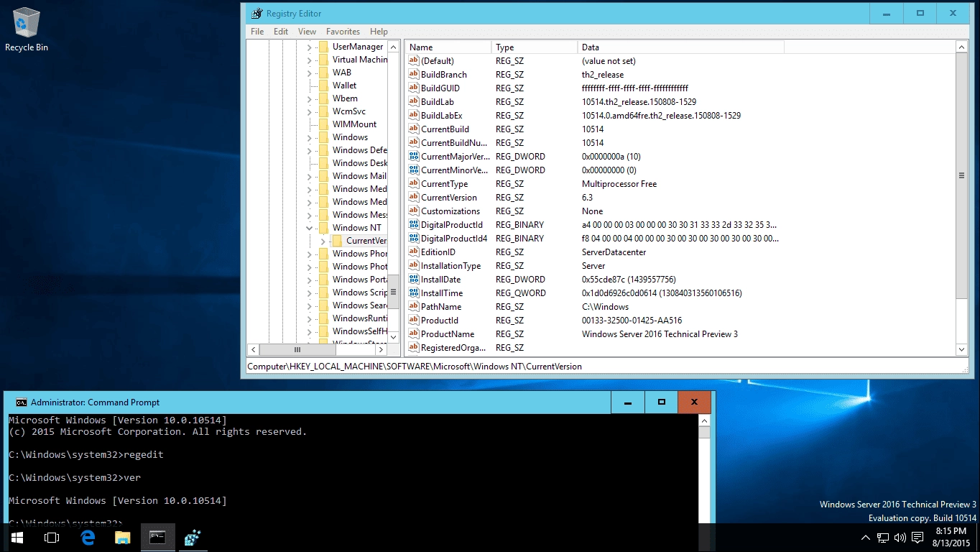Image resolution: width=980 pixels, height=552 pixels.
Task: Open File Explorer from the taskbar
Action: point(123,538)
